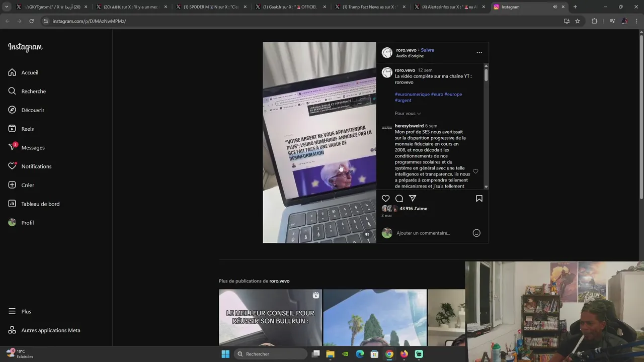Reload the page
The height and width of the screenshot is (362, 644).
(31, 21)
